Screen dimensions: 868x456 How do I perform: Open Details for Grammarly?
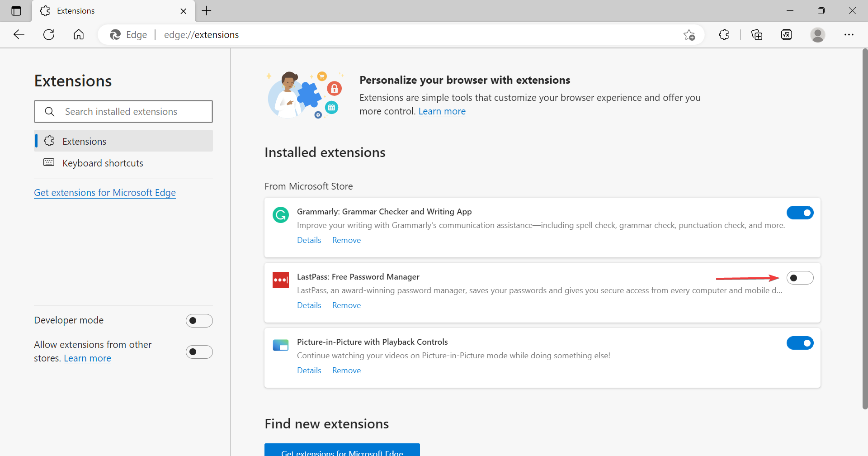coord(309,240)
